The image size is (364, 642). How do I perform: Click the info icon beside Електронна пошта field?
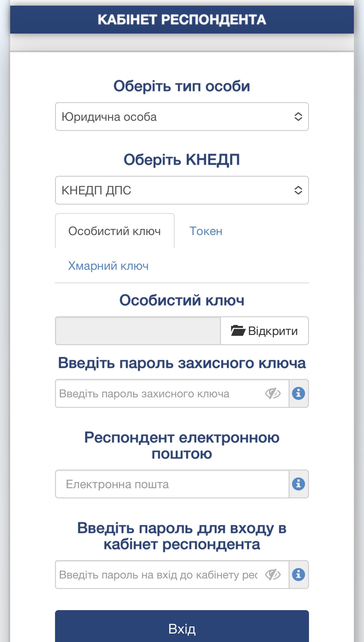299,484
